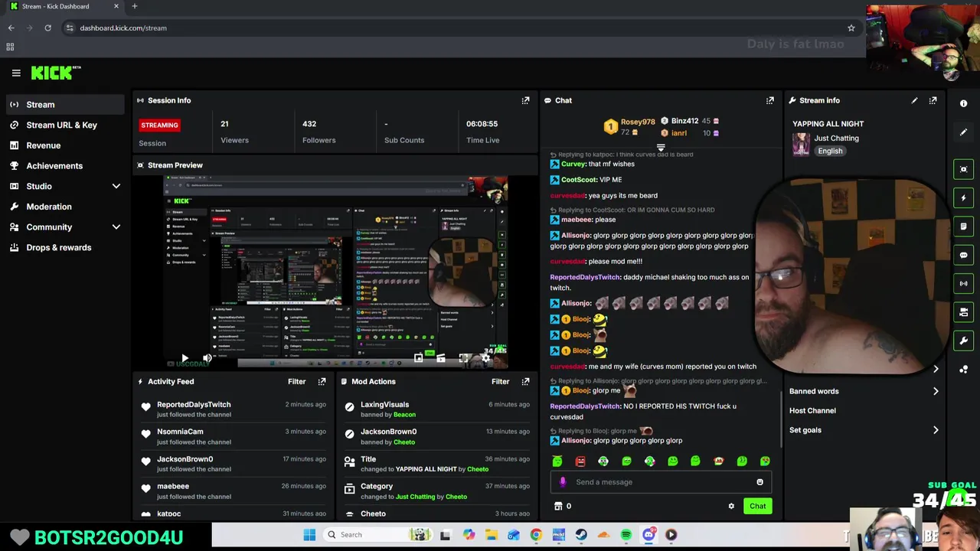Open a new browser tab

click(x=134, y=6)
